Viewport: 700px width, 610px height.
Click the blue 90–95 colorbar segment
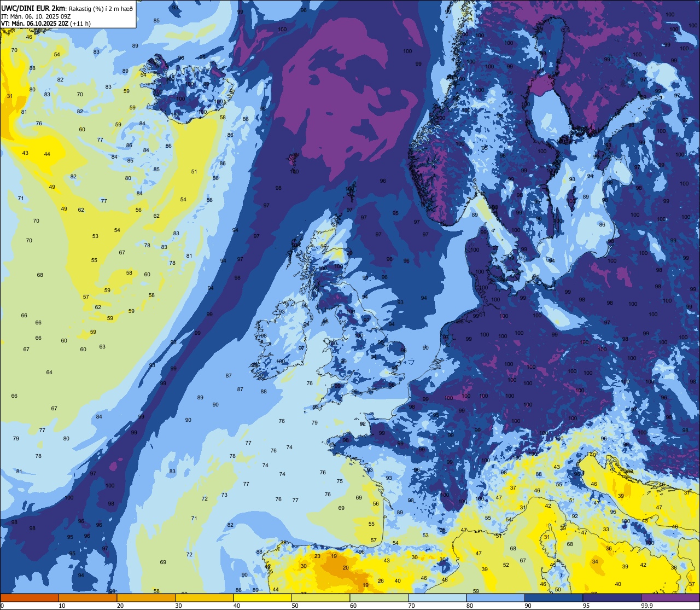click(553, 597)
